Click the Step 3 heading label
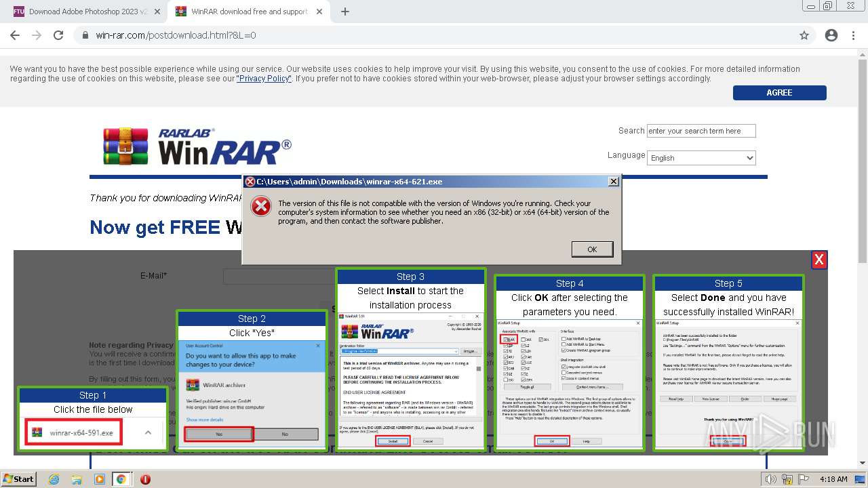Screen dimensions: 868x488 click(411, 277)
